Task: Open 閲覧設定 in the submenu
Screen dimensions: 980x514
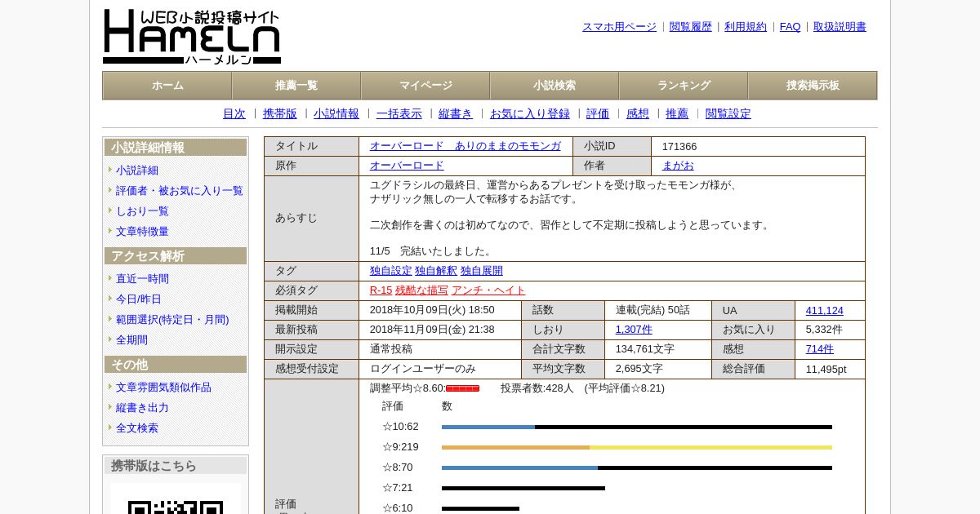Action: click(x=728, y=114)
